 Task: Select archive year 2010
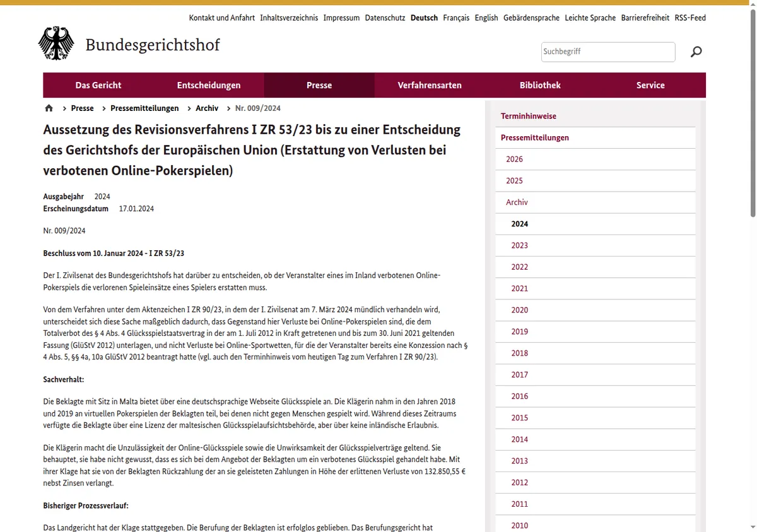[x=596, y=524]
